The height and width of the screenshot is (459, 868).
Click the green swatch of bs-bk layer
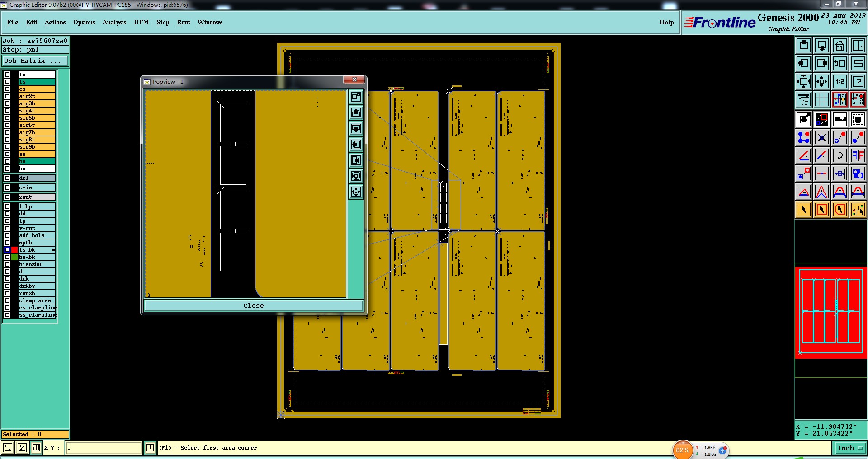coord(14,257)
